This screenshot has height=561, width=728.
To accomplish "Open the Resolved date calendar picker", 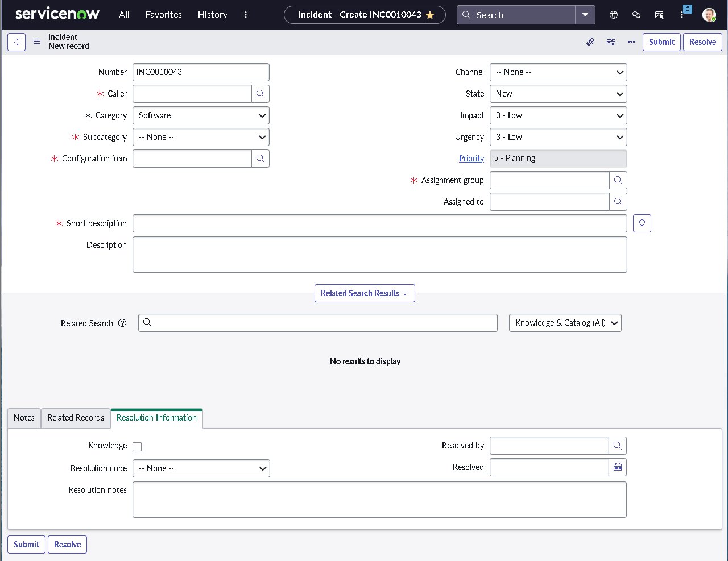I will (618, 467).
